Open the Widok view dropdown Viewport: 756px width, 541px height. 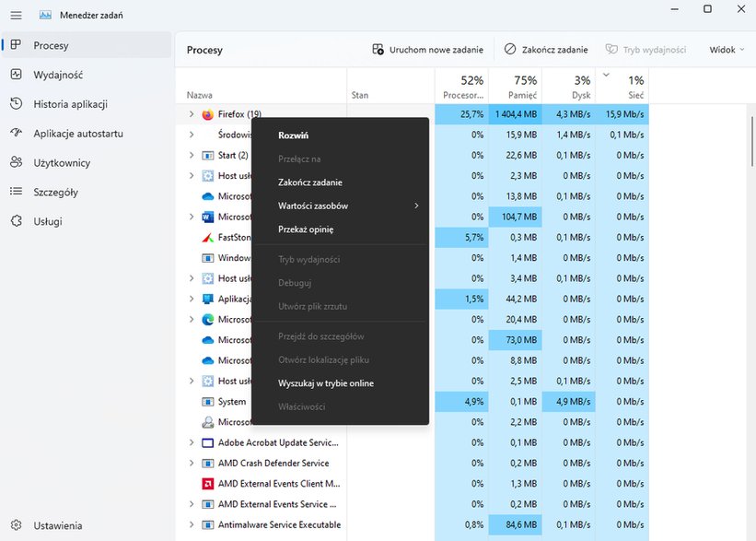pyautogui.click(x=727, y=50)
